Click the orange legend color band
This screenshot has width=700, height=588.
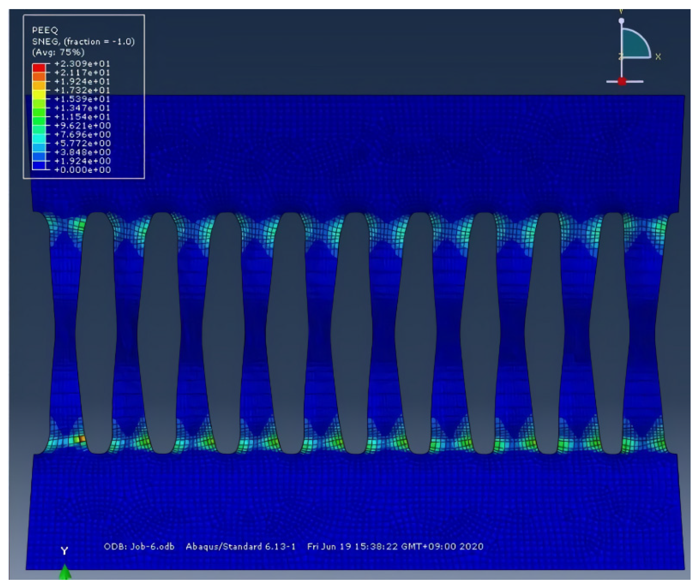click(x=39, y=77)
